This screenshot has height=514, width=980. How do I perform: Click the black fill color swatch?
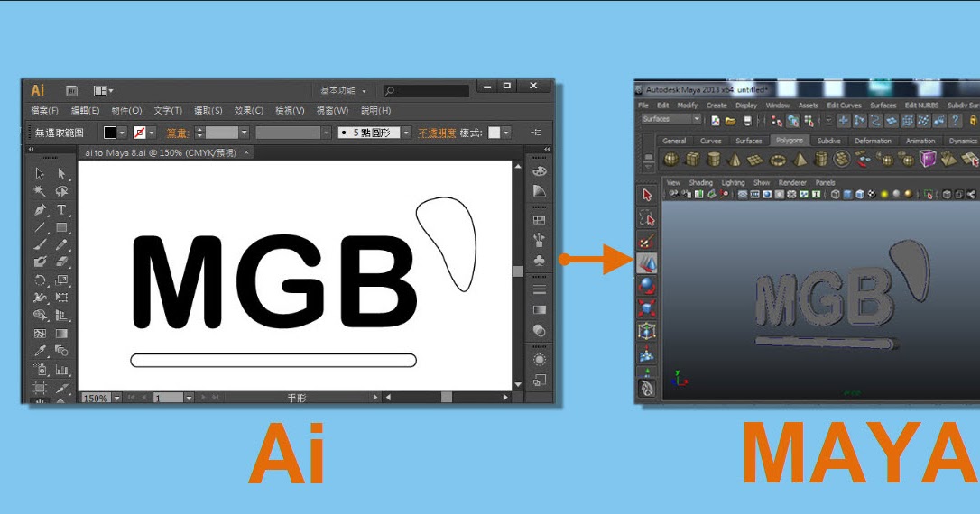tap(110, 133)
